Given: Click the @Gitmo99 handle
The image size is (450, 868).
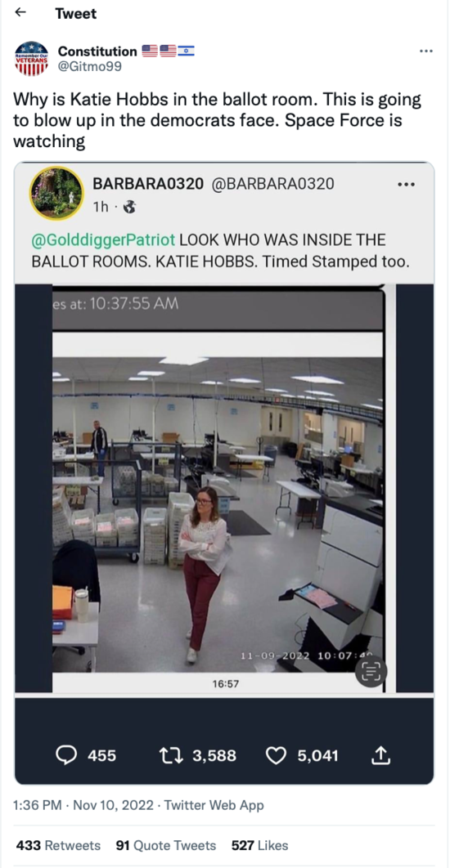Looking at the screenshot, I should click(x=89, y=66).
